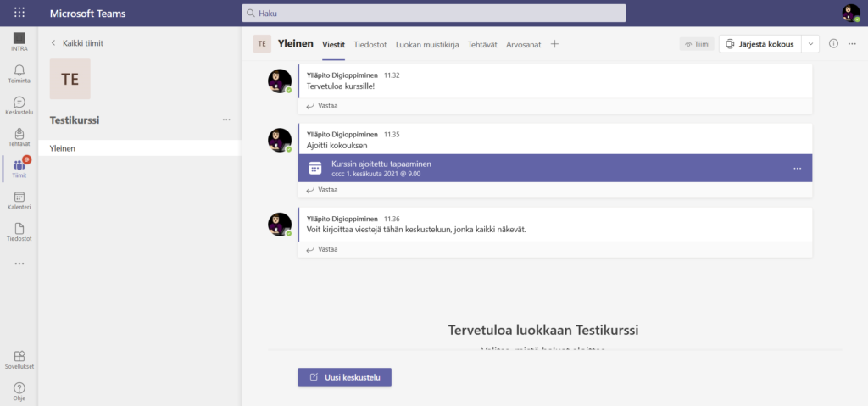Click Järjestä kokous button
Screen dimensions: 868x406
pos(761,44)
